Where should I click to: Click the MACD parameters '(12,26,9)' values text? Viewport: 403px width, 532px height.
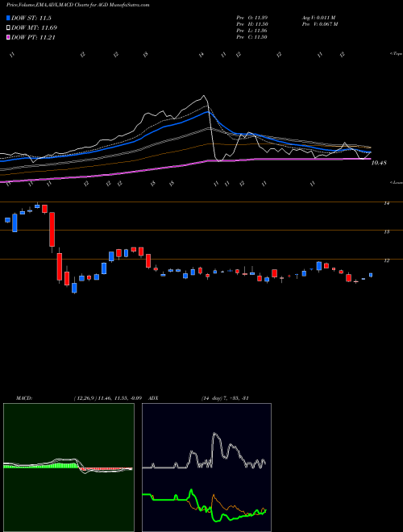pos(107,398)
